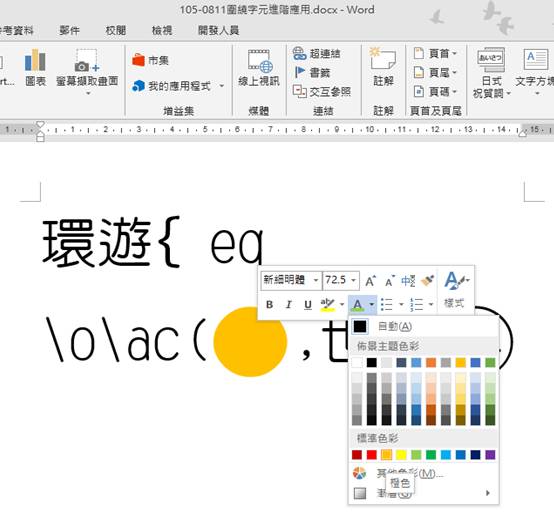
Task: Click the ruler first-line indent marker
Action: (x=40, y=124)
